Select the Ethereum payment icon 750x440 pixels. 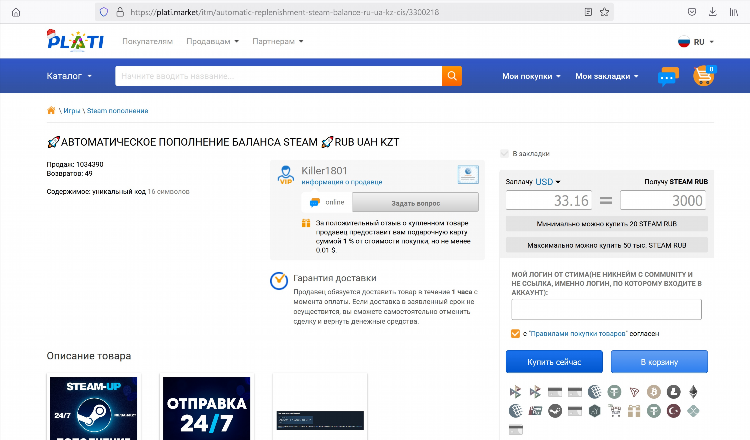click(693, 392)
